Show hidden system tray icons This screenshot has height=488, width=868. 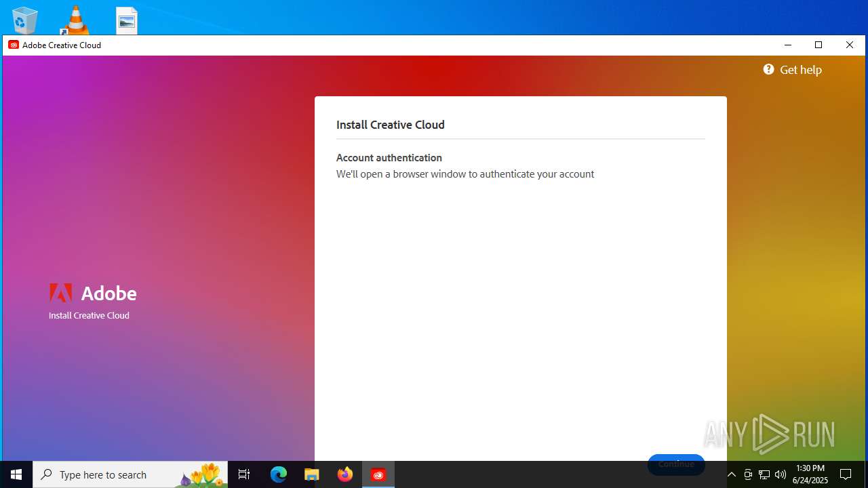(732, 474)
